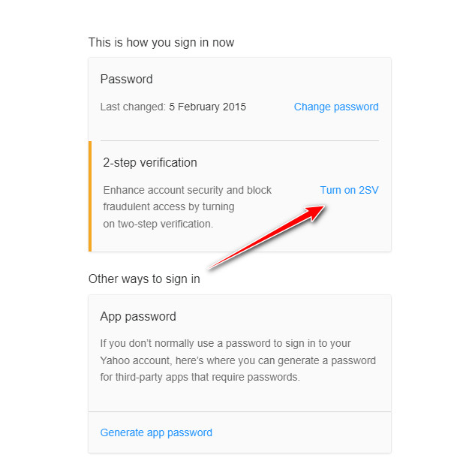Click the Change password link
The image size is (472, 476).
[x=336, y=107]
